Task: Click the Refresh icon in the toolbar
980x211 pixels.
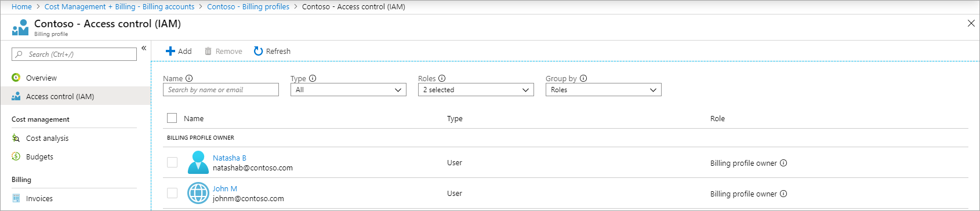Action: pos(259,51)
